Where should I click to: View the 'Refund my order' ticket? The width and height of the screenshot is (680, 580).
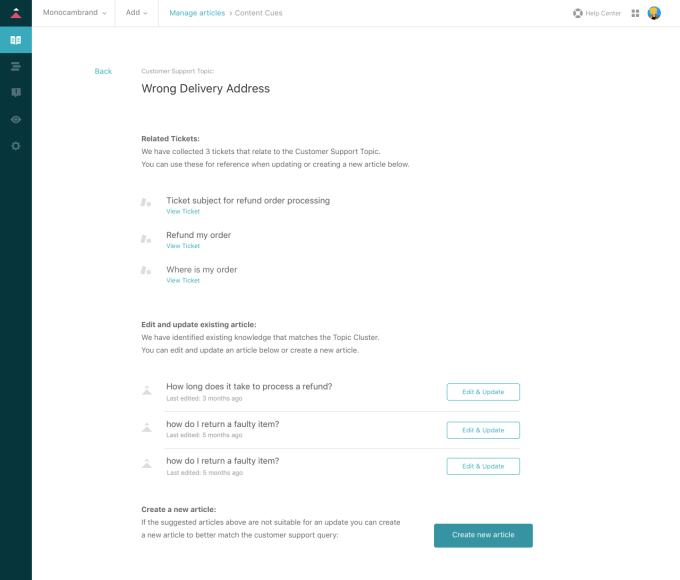tap(183, 246)
